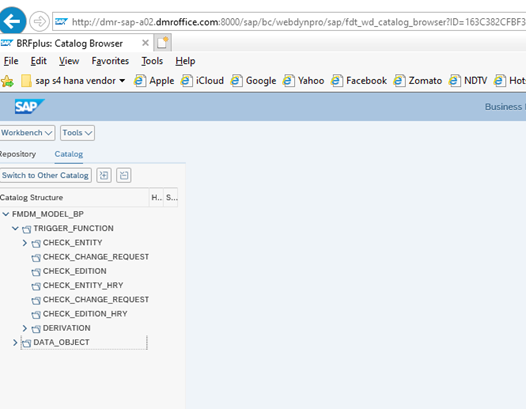The width and height of the screenshot is (526, 409).
Task: Select the CHECK_ENTITY_HRY tree item
Action: point(83,285)
